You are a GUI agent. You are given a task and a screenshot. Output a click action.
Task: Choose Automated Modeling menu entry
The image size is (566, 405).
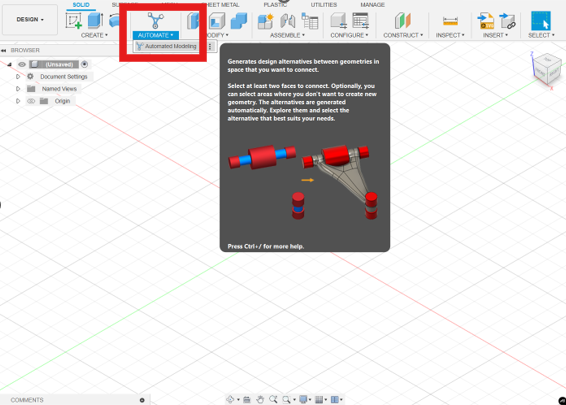[x=166, y=46]
